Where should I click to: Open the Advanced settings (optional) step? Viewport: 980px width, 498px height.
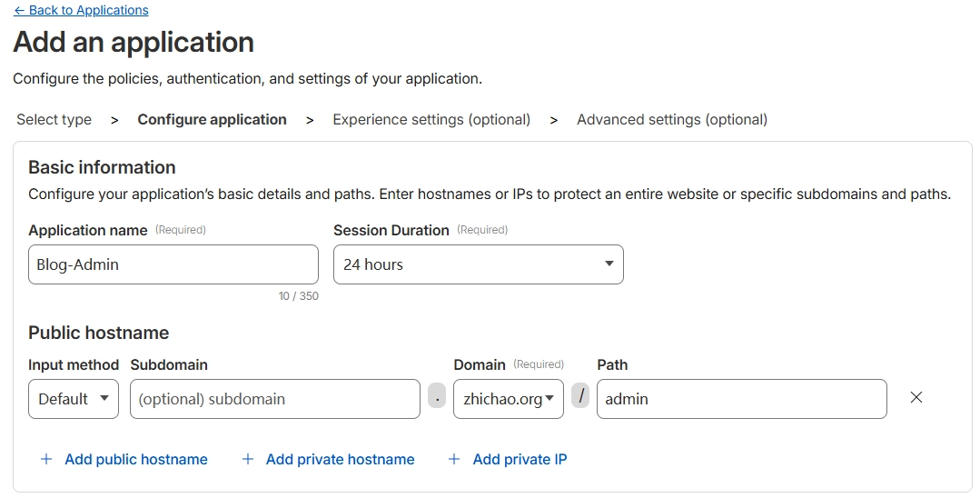click(671, 120)
